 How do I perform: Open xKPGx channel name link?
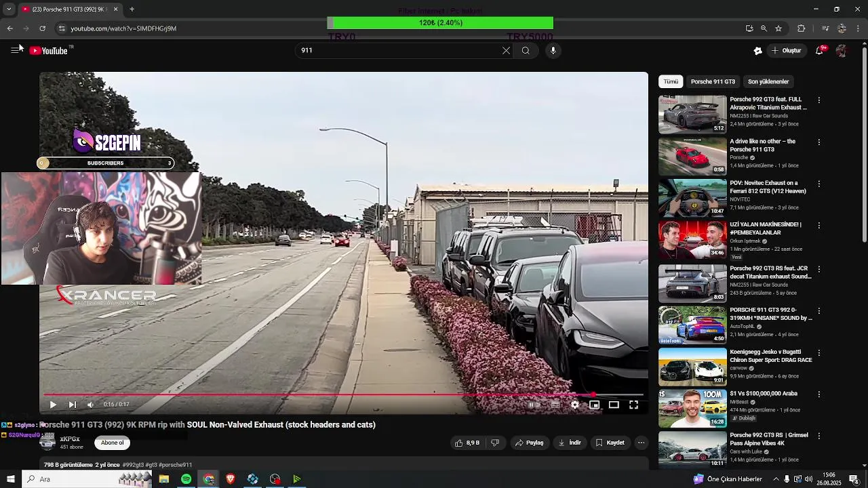70,439
